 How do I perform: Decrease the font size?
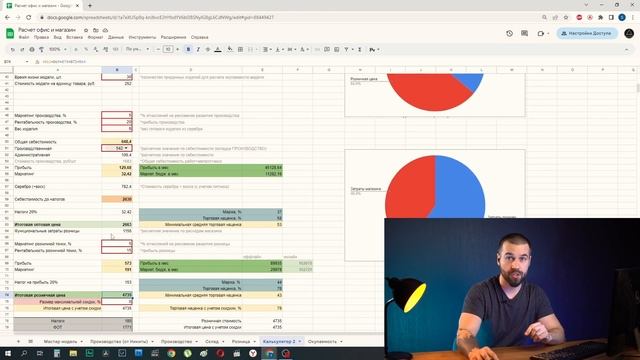pos(158,49)
